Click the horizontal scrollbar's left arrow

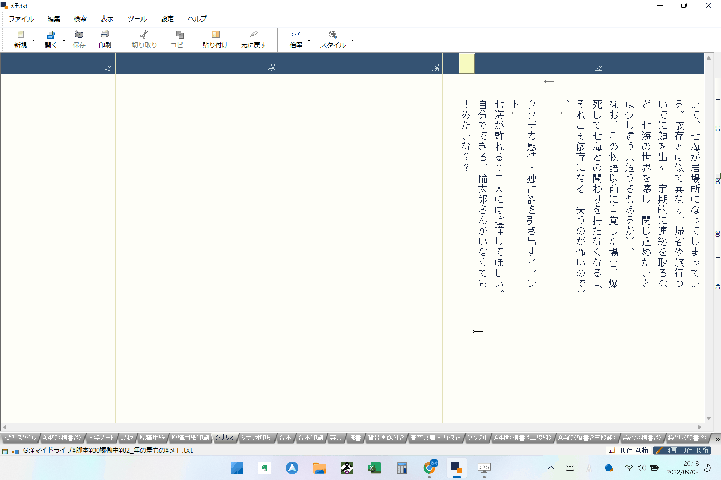coord(4,427)
